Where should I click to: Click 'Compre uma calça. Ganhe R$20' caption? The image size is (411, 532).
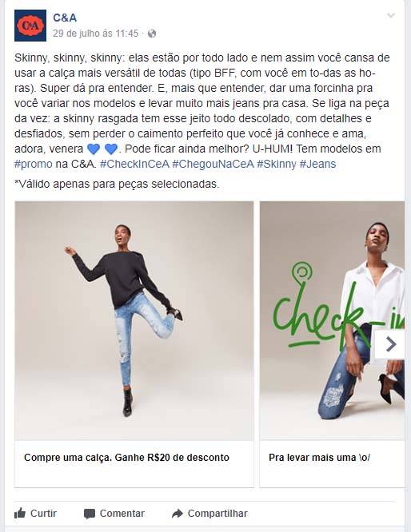(126, 458)
